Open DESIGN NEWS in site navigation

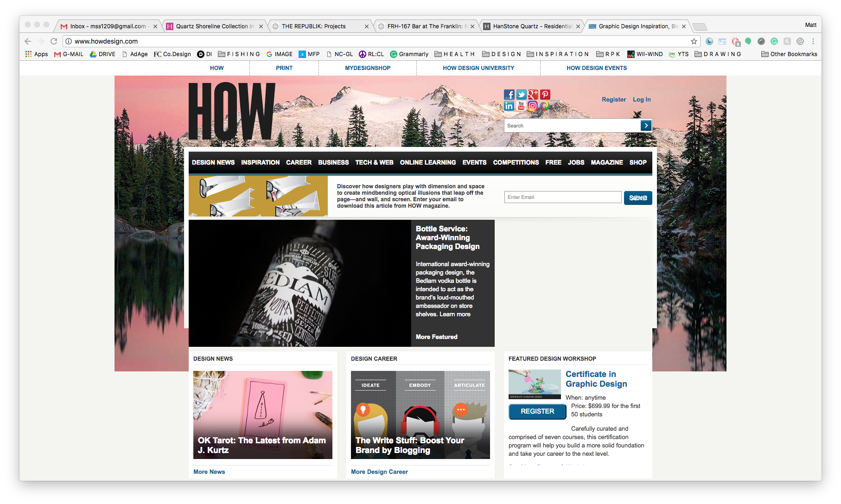click(213, 162)
